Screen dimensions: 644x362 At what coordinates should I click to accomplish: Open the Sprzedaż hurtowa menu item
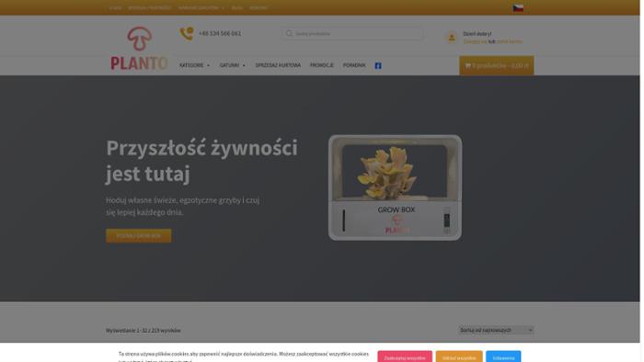[x=278, y=65]
